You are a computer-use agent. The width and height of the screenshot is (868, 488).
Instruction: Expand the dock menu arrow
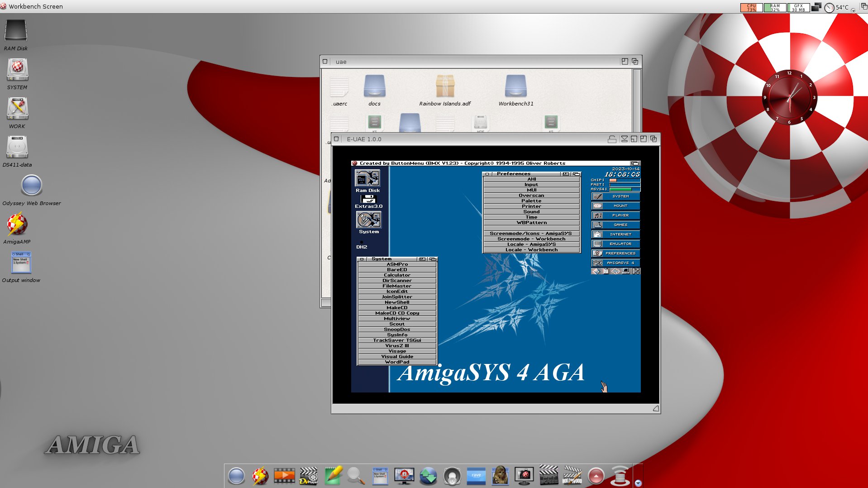(x=638, y=483)
